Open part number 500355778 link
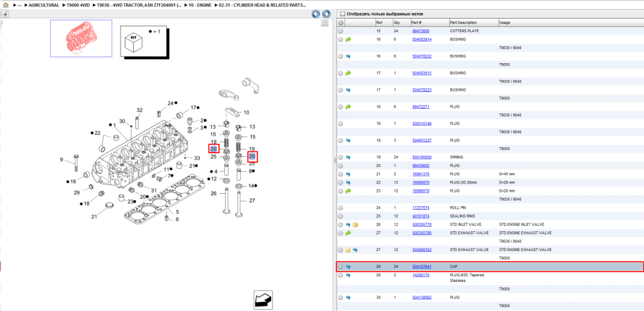Screen dimensions: 644x311 tap(421, 225)
